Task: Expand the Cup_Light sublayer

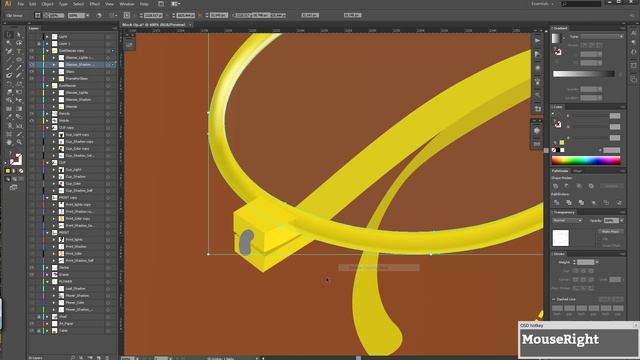Action: pyautogui.click(x=54, y=169)
